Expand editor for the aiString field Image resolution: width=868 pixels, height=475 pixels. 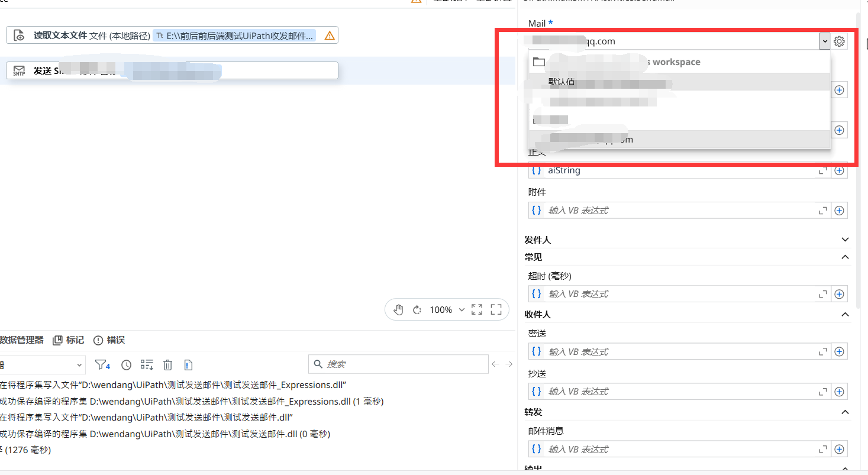[x=822, y=170]
